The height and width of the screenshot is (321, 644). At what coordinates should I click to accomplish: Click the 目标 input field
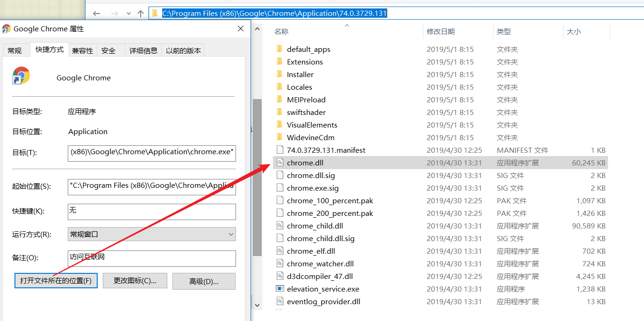152,153
